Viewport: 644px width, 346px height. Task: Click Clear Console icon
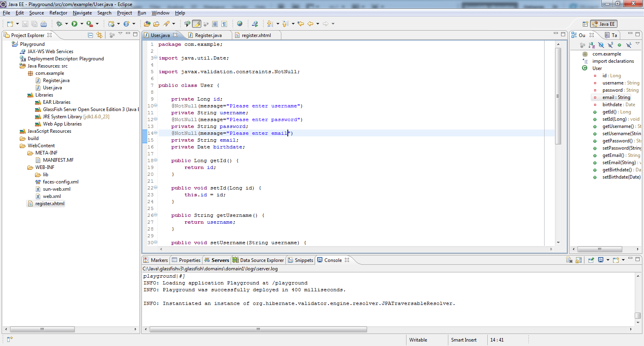pos(569,260)
